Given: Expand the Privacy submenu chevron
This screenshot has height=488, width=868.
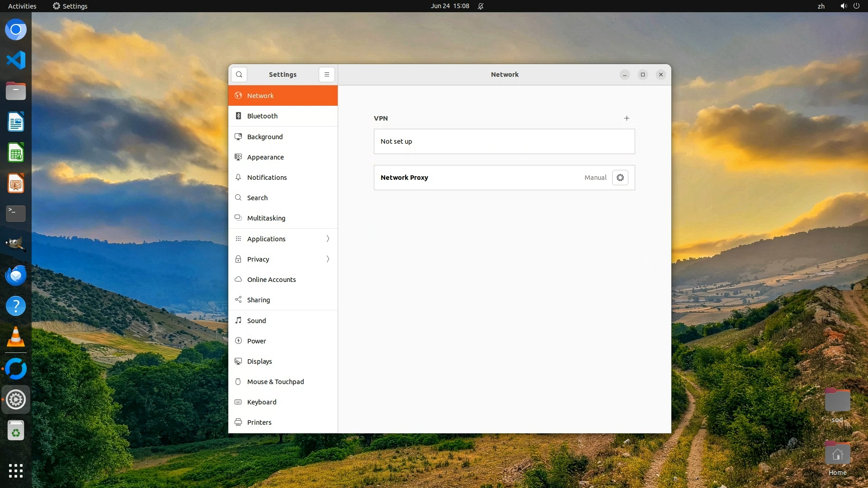Looking at the screenshot, I should coord(328,259).
